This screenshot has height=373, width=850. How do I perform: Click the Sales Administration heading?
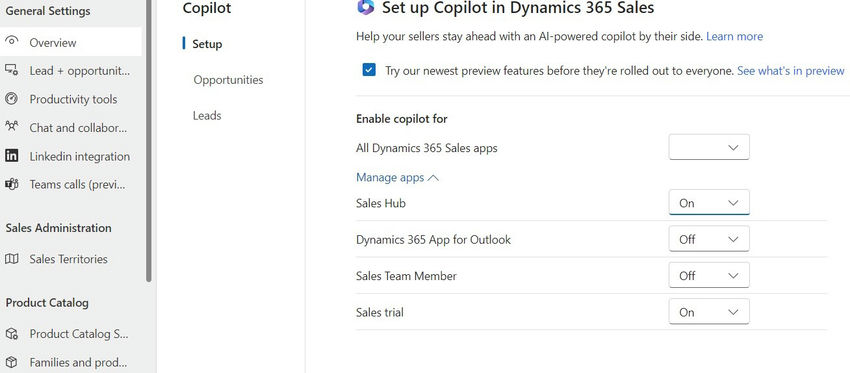pyautogui.click(x=59, y=228)
